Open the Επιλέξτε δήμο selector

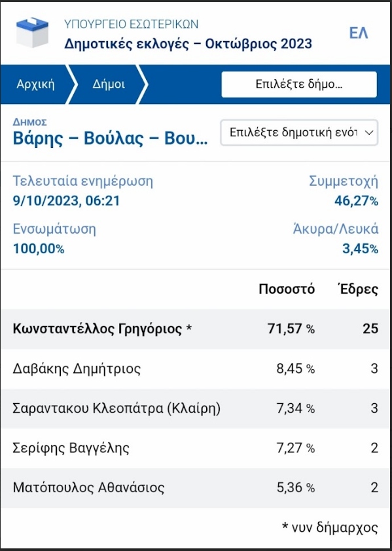click(x=299, y=84)
